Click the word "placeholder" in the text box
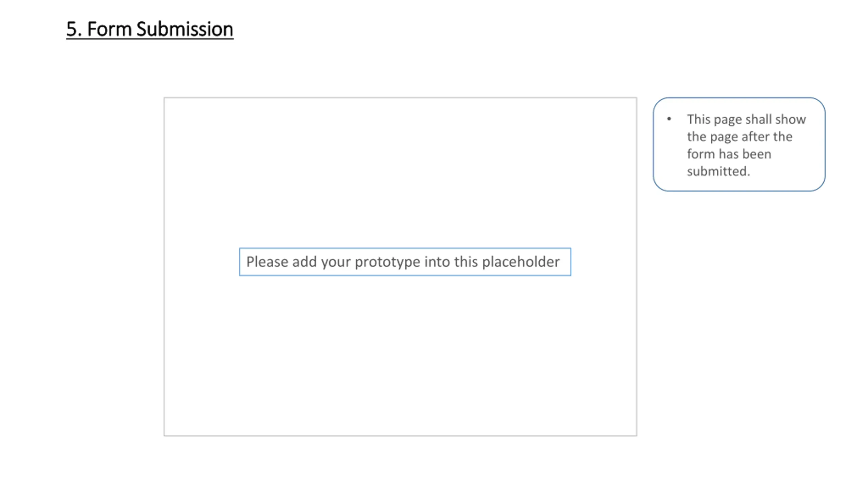The width and height of the screenshot is (868, 488). click(x=521, y=262)
